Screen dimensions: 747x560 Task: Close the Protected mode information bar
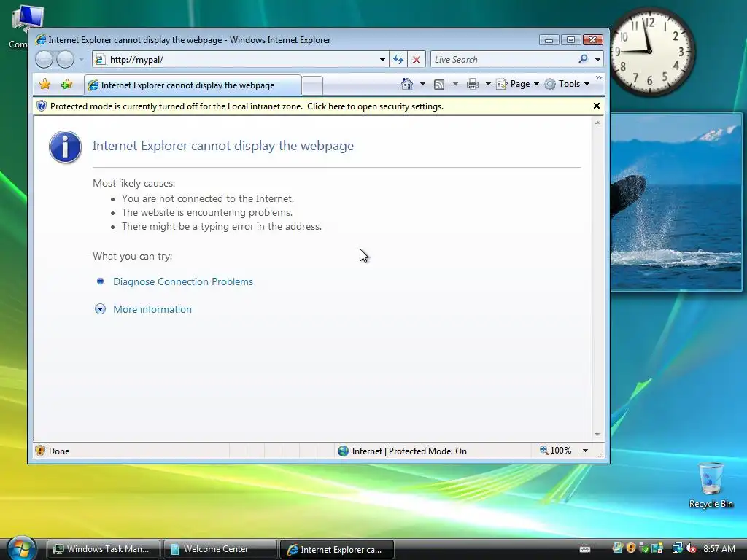tap(597, 106)
